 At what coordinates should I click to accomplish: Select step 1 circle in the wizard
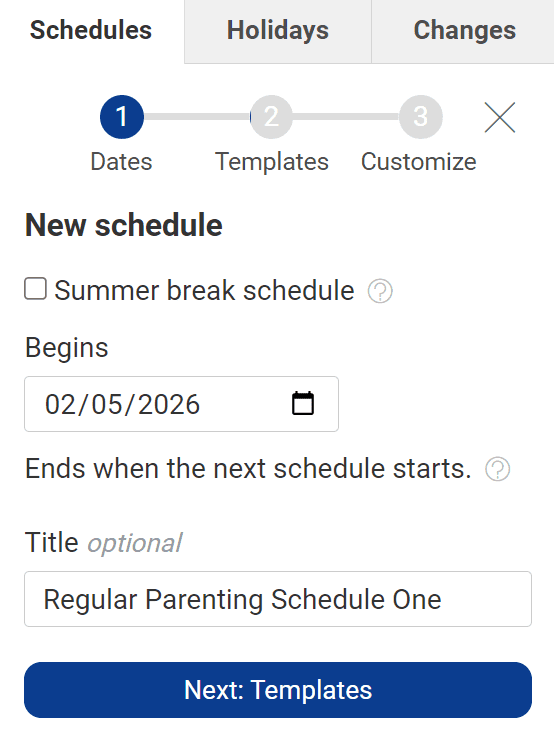pos(122,117)
